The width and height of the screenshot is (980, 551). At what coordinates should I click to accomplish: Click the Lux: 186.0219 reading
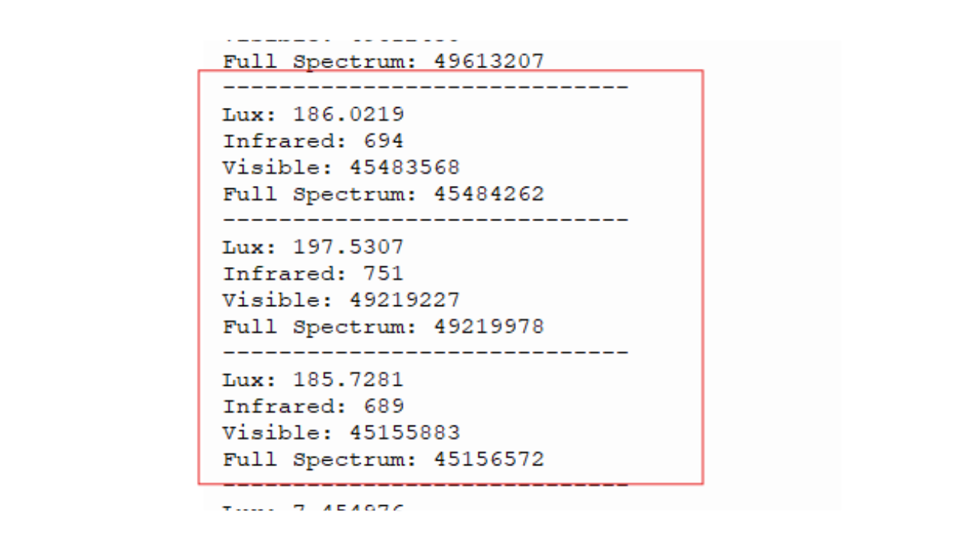click(313, 115)
